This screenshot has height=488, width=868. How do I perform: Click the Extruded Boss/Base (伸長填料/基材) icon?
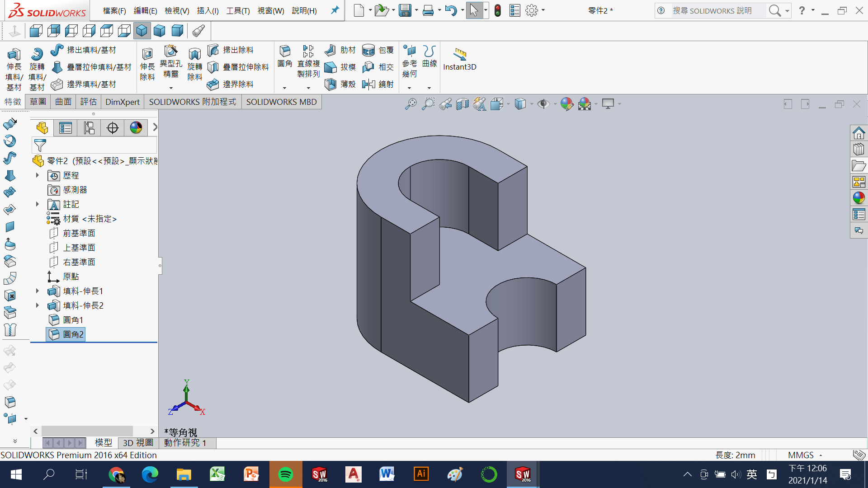click(14, 55)
